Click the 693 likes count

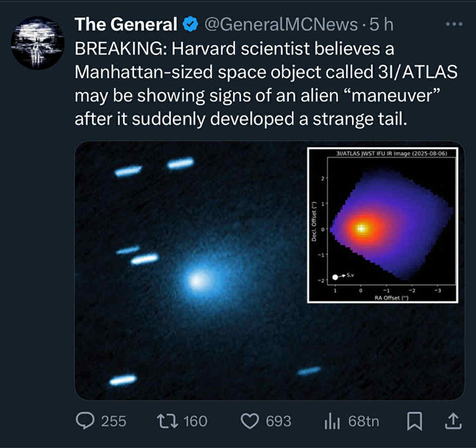278,421
